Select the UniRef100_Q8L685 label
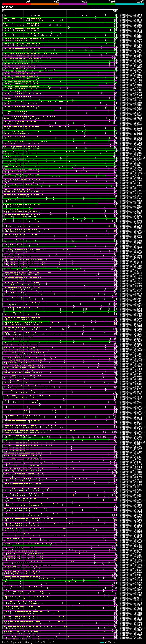Viewport: 146px width, 644px height. (131, 196)
